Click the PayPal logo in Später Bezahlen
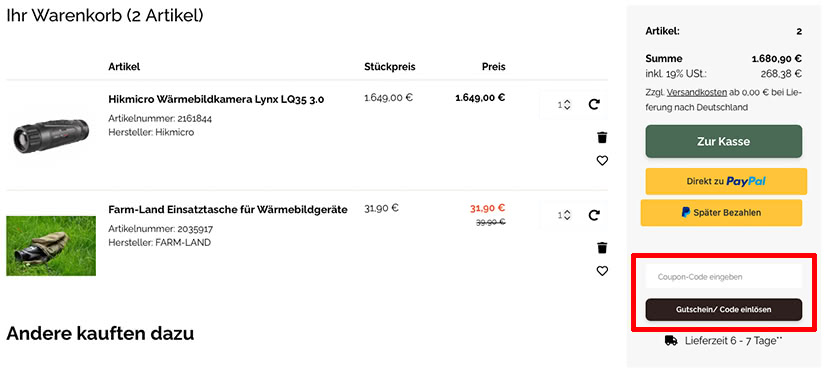828x372 pixels. pyautogui.click(x=685, y=212)
